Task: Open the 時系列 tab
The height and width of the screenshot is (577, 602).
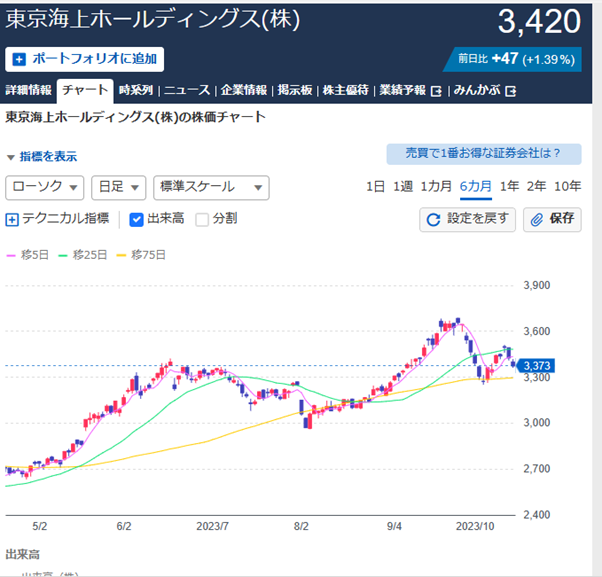Action: tap(136, 90)
